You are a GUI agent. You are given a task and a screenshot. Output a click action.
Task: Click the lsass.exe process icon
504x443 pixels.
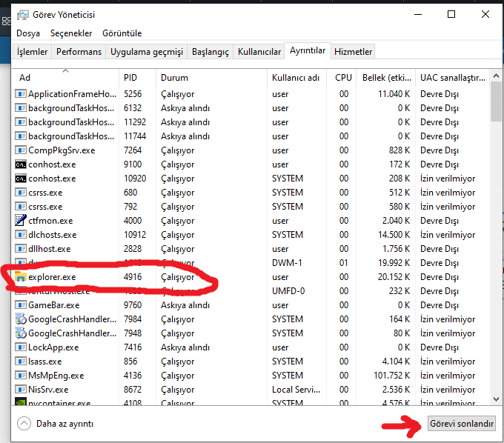pos(21,361)
